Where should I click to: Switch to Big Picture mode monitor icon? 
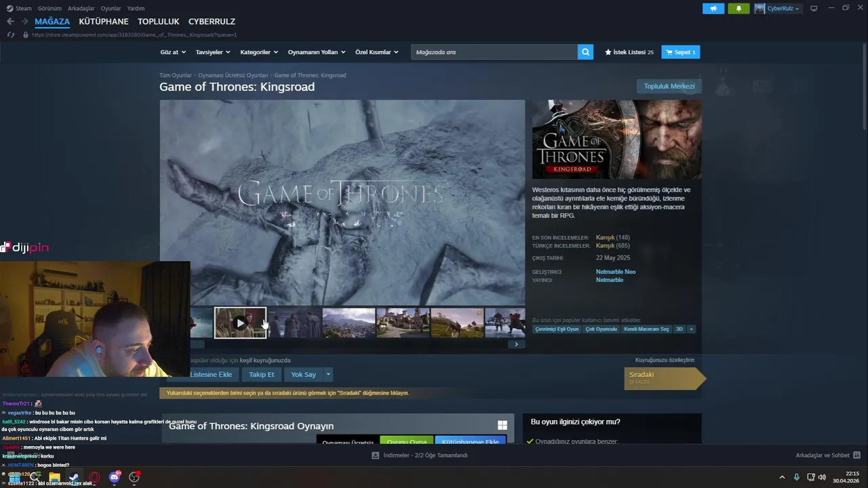[814, 8]
